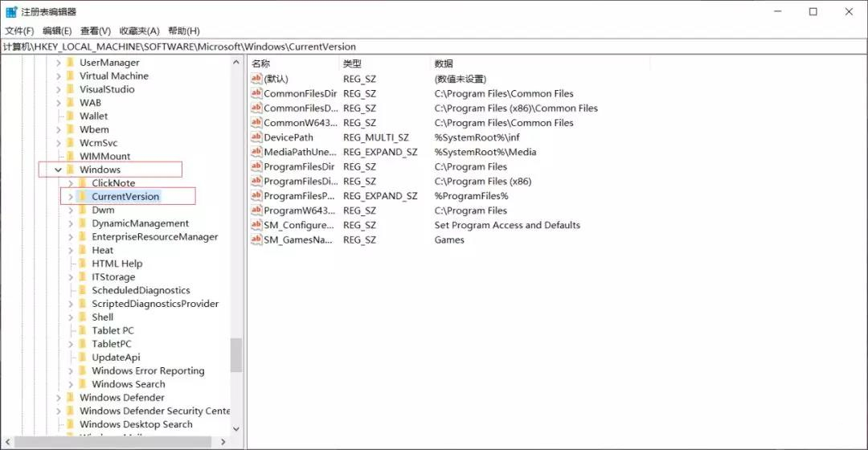
Task: Expand the Dwm key
Action: (70, 211)
